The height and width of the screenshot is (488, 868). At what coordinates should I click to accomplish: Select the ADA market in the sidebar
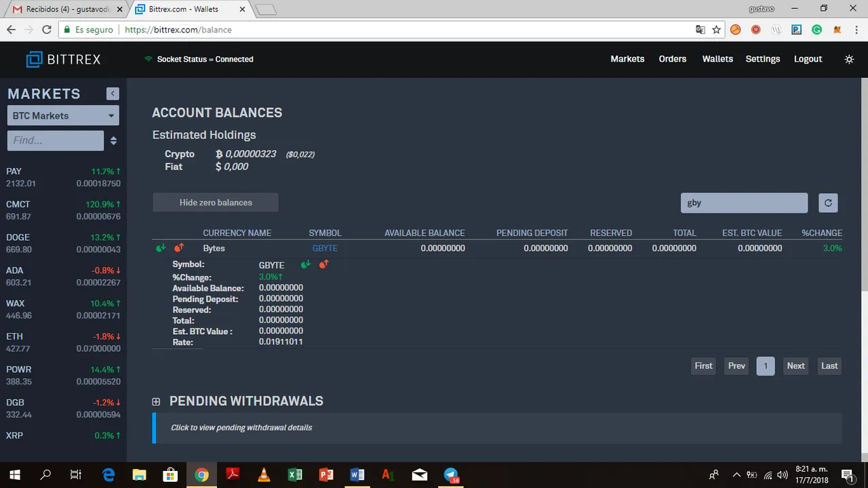coord(63,277)
